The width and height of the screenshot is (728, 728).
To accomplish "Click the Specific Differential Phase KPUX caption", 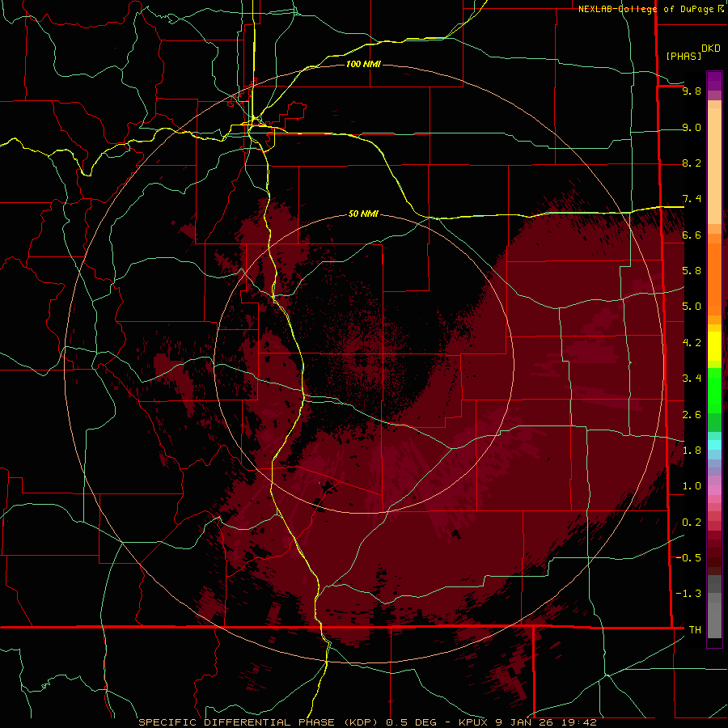I will point(367,722).
